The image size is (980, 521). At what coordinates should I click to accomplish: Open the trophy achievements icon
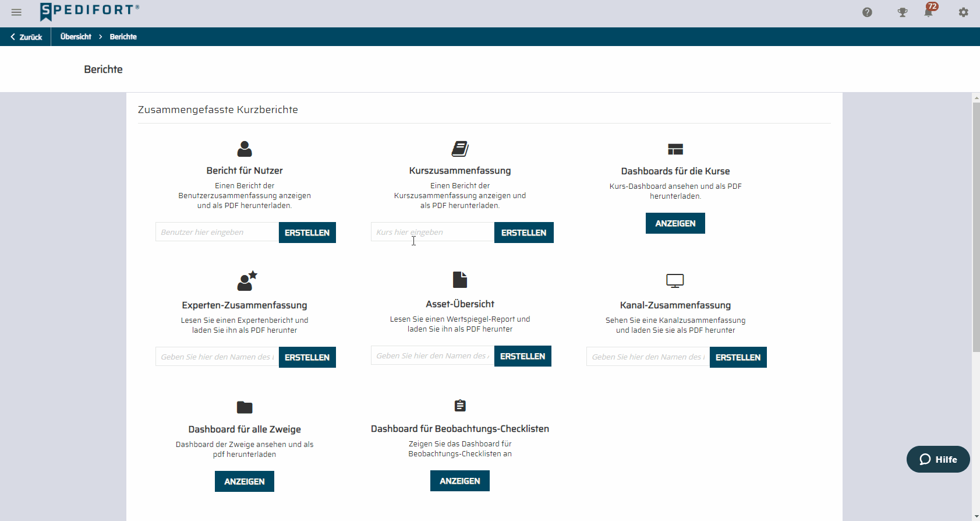pos(903,12)
